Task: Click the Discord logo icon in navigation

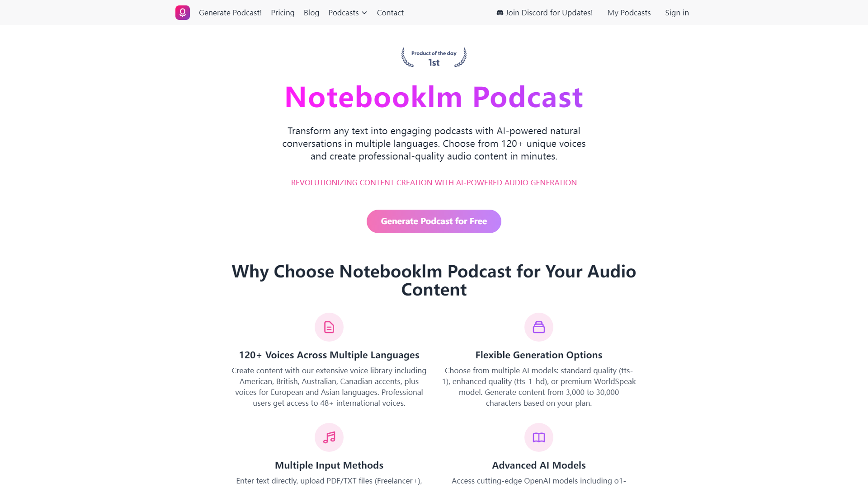Action: point(500,13)
